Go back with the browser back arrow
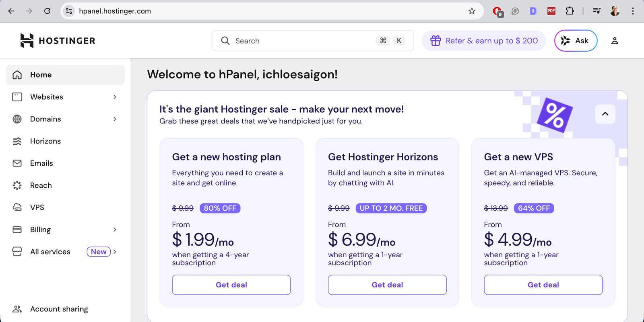644x322 pixels. pos(11,11)
